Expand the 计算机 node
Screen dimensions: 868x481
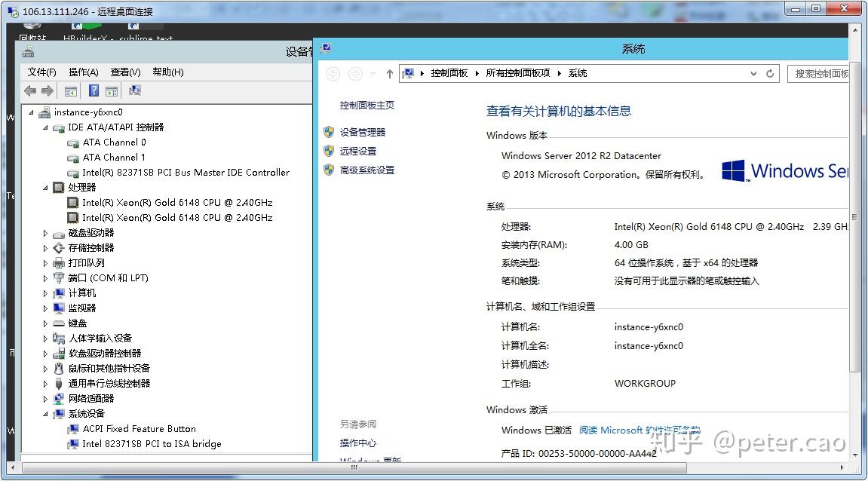click(x=45, y=293)
